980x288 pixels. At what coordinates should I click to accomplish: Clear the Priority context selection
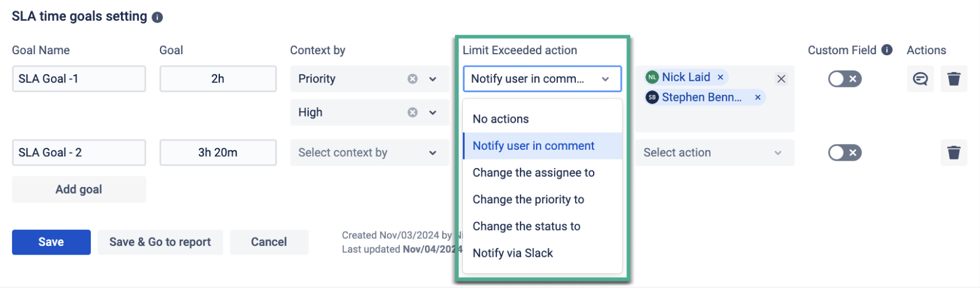coord(412,79)
